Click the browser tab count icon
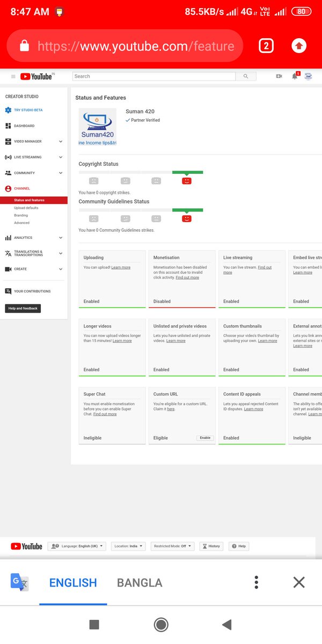 (266, 46)
